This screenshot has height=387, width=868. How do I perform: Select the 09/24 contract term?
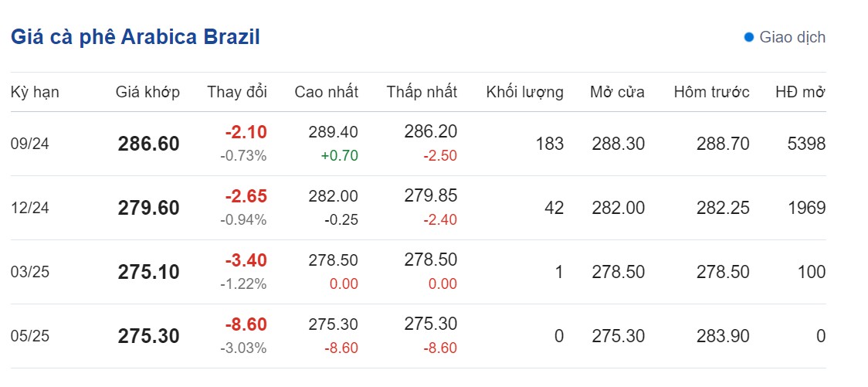30,144
